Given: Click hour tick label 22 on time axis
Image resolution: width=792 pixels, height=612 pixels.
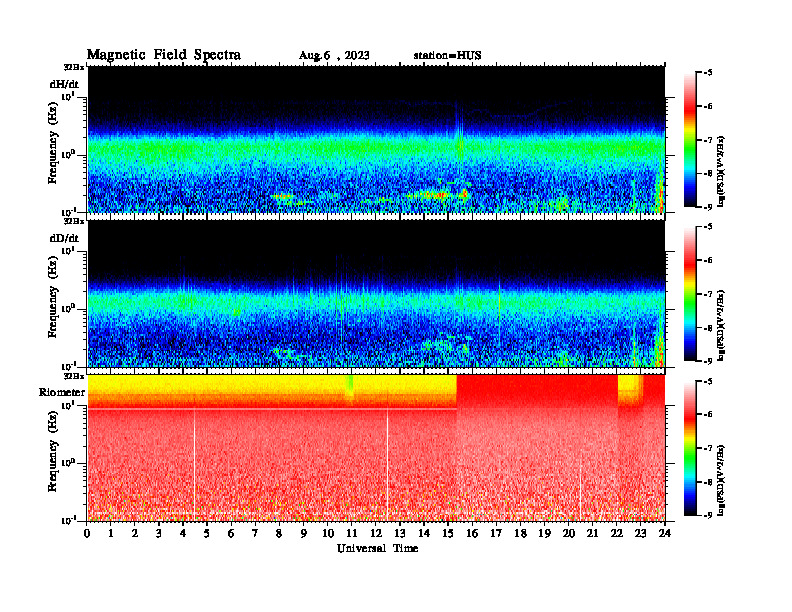Looking at the screenshot, I should 616,533.
